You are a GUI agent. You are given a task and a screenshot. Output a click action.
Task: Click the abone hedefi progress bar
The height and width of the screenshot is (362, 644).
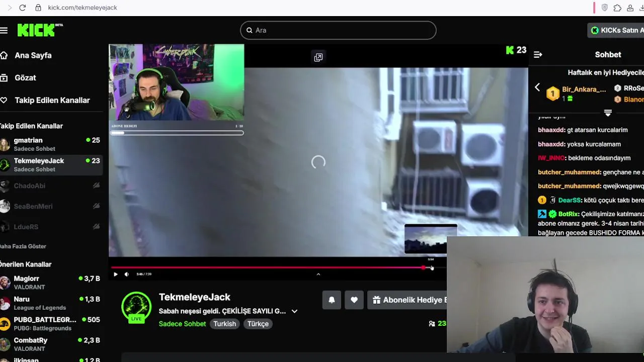click(x=177, y=133)
